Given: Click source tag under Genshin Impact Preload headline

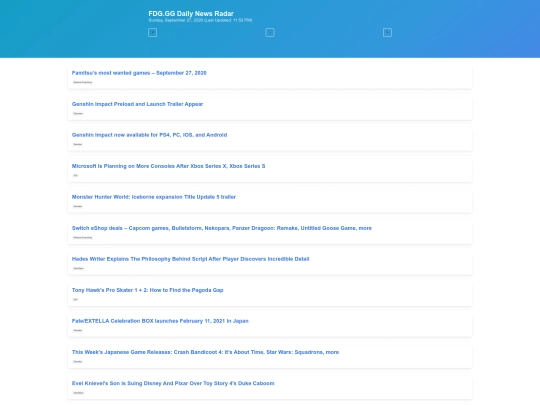Looking at the screenshot, I should click(x=78, y=113).
